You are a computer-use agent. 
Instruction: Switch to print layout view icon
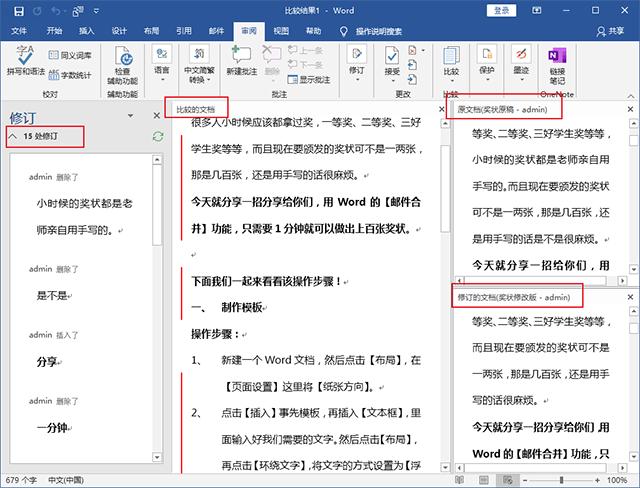(x=484, y=480)
